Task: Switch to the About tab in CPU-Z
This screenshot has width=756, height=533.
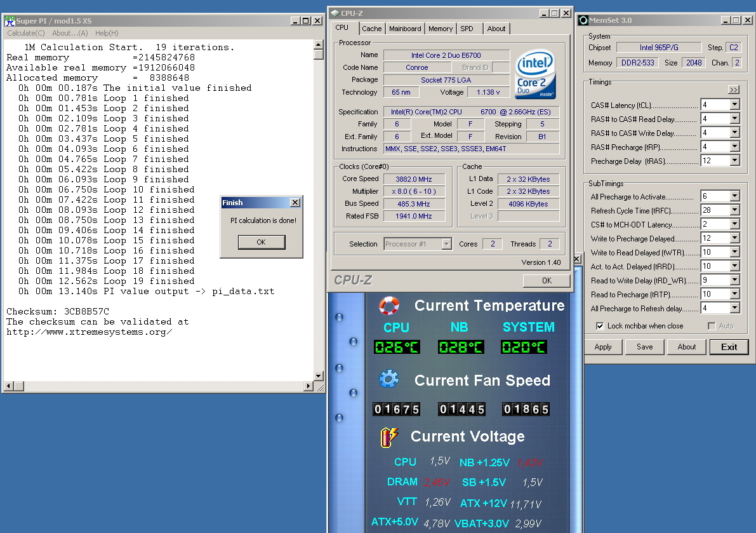Action: coord(496,29)
